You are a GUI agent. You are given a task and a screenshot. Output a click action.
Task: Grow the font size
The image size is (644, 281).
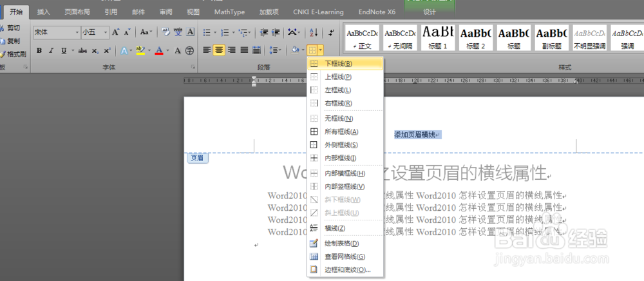point(116,32)
